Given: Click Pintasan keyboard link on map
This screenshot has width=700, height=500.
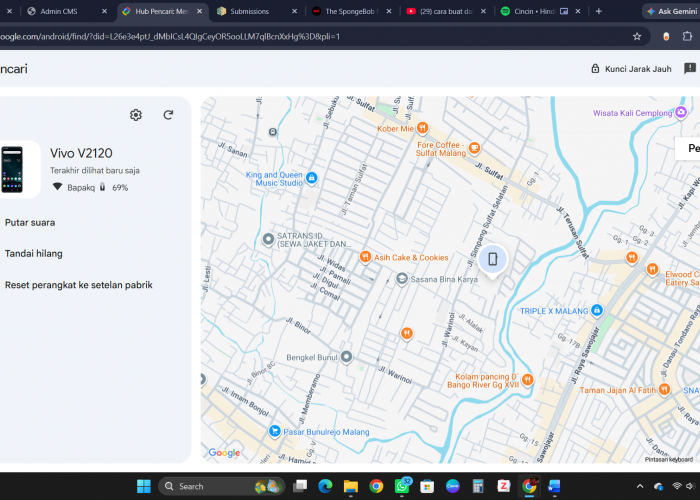Looking at the screenshot, I should 668,459.
